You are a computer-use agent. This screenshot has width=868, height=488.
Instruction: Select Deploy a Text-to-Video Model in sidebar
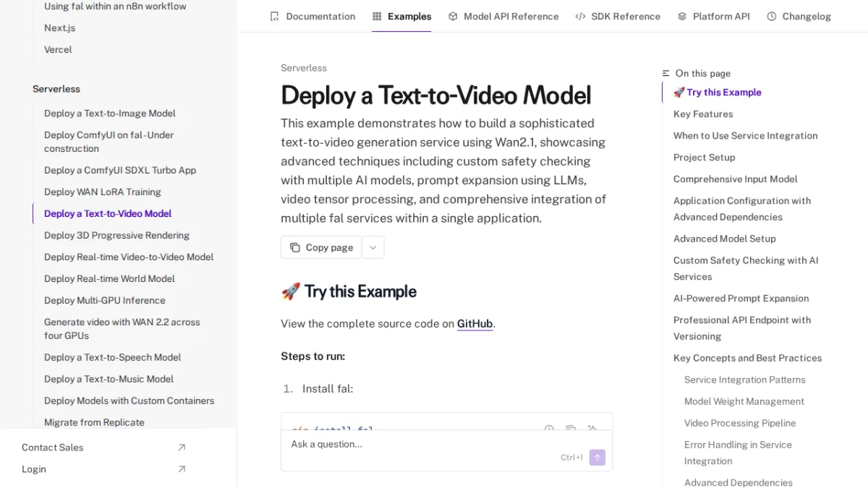click(x=108, y=214)
